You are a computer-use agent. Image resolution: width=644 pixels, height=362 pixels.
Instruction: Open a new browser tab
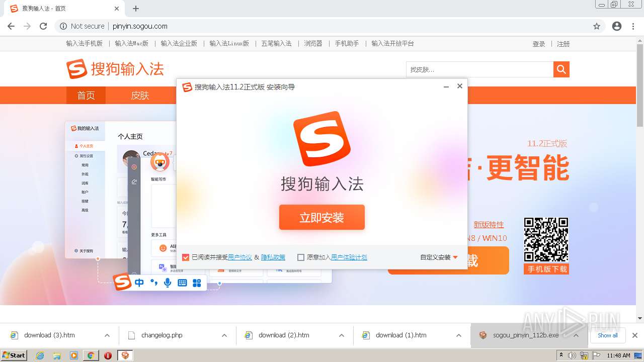(x=136, y=9)
